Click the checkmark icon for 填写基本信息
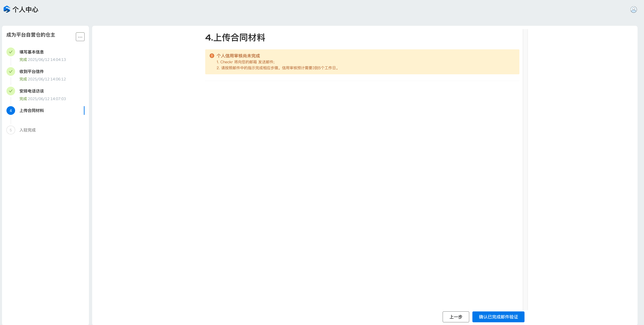 pos(11,52)
